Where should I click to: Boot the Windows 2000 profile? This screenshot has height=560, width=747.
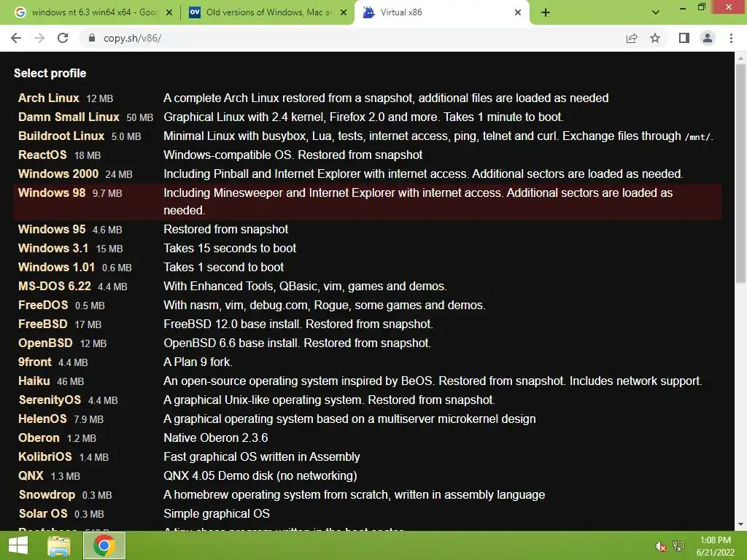click(x=58, y=174)
